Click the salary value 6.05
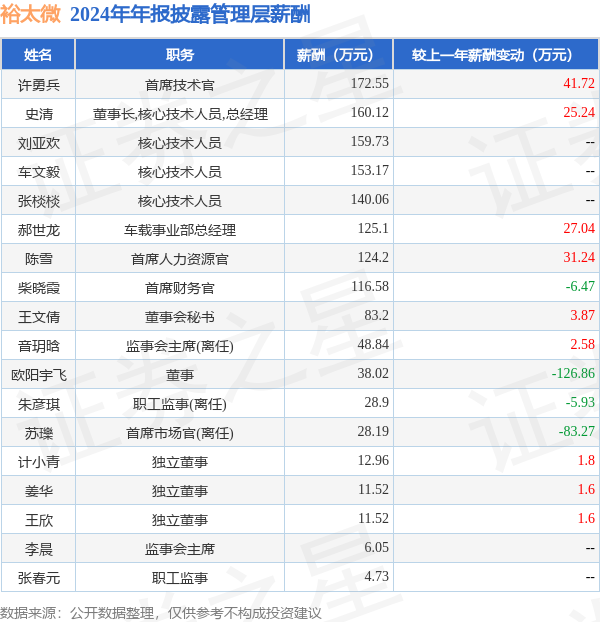This screenshot has width=600, height=622. click(377, 547)
